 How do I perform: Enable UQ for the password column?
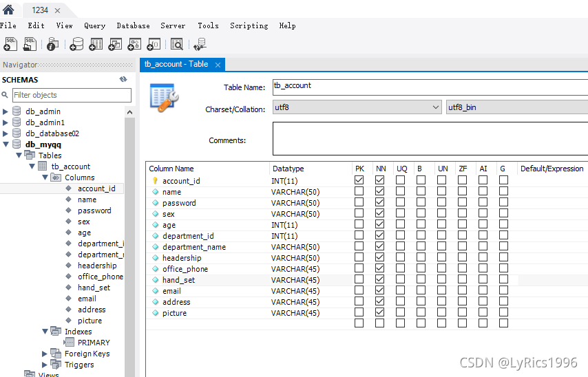click(x=400, y=202)
